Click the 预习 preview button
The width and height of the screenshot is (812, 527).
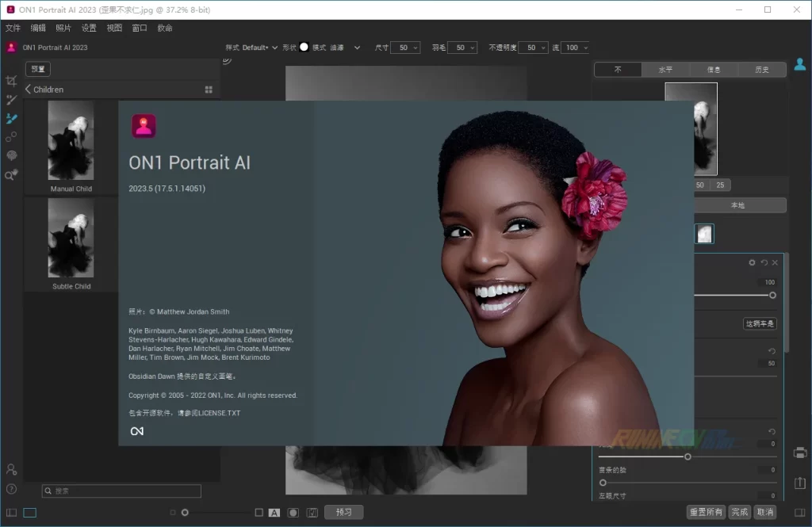point(343,512)
